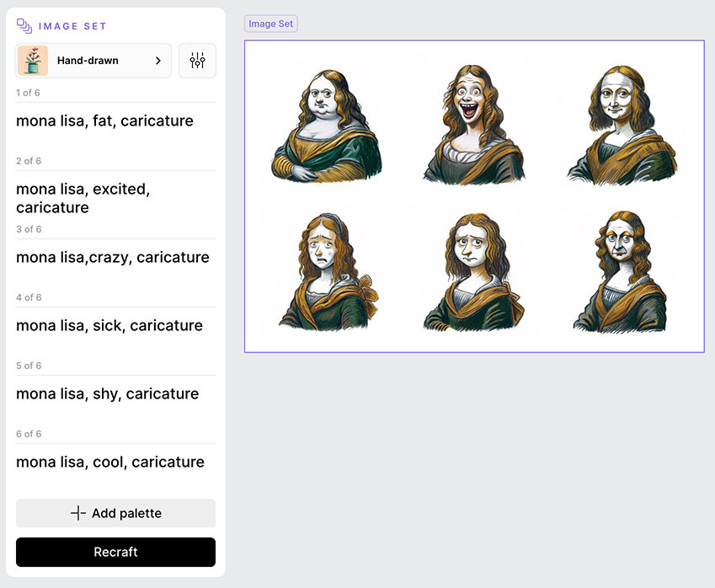
Task: Click the "3 of 6" label
Action: 29,229
